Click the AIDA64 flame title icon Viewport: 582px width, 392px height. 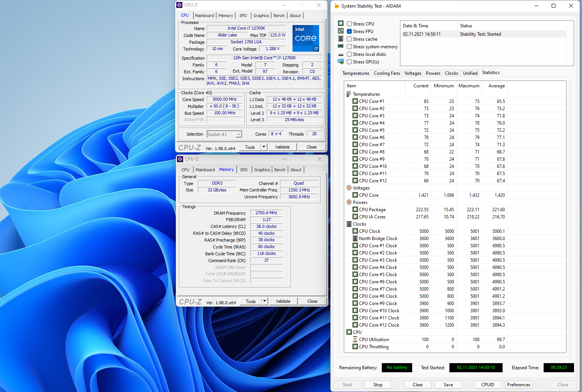[x=337, y=6]
